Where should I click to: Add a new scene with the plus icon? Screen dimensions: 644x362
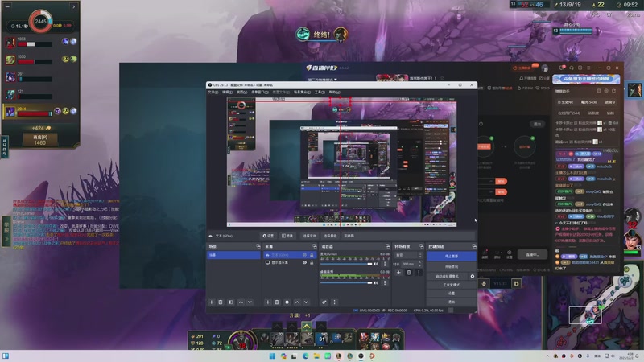click(x=212, y=302)
